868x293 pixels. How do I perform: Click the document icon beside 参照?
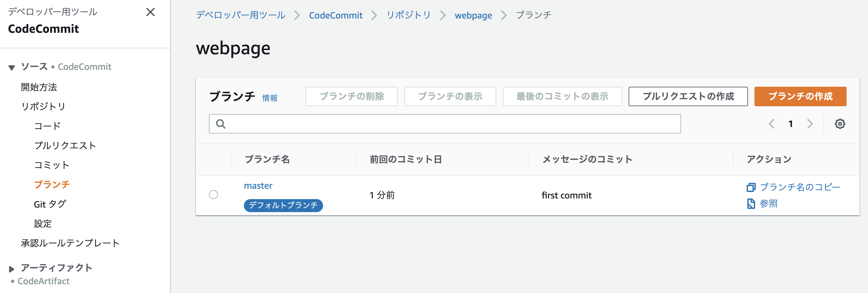(x=751, y=204)
